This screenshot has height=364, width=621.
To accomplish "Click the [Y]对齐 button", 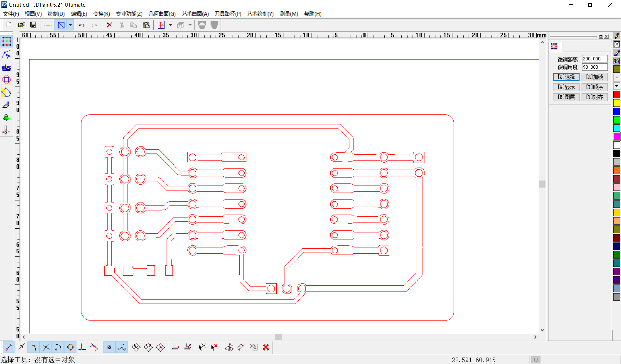I will click(595, 97).
